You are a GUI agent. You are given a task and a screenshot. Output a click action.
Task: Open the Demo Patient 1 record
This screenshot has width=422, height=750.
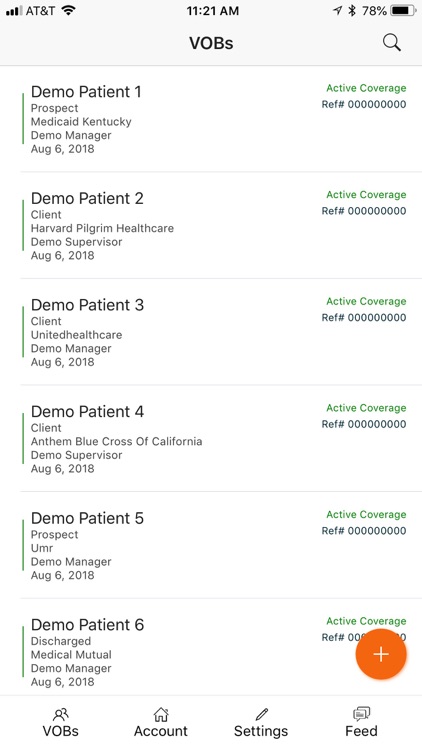pyautogui.click(x=221, y=119)
